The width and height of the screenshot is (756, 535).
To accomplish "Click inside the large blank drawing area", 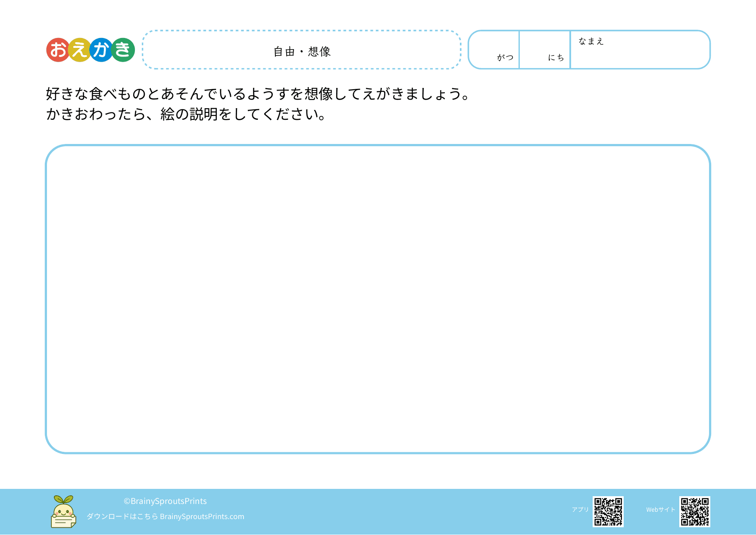I will pyautogui.click(x=378, y=299).
